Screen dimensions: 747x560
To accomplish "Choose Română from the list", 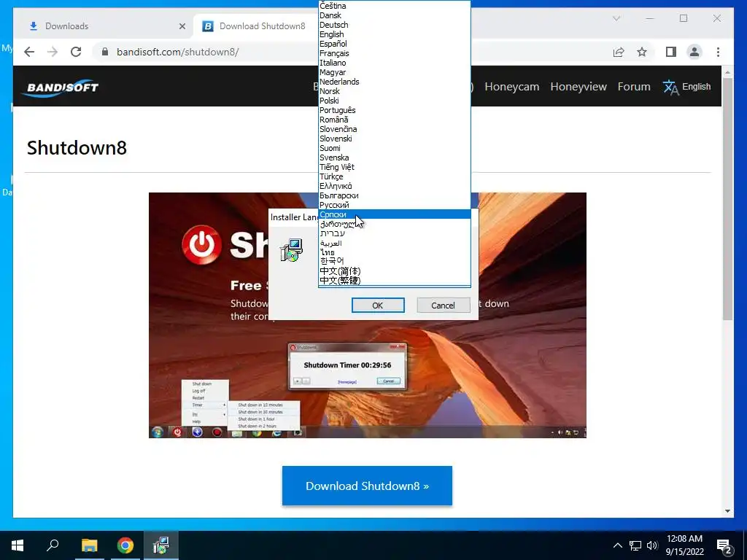I will click(x=395, y=120).
